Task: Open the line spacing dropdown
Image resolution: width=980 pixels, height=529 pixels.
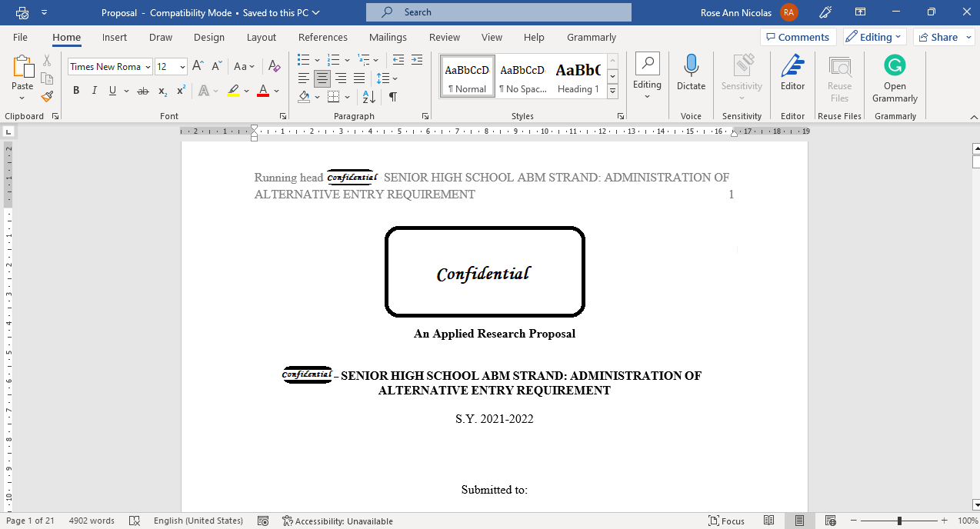Action: [x=395, y=78]
